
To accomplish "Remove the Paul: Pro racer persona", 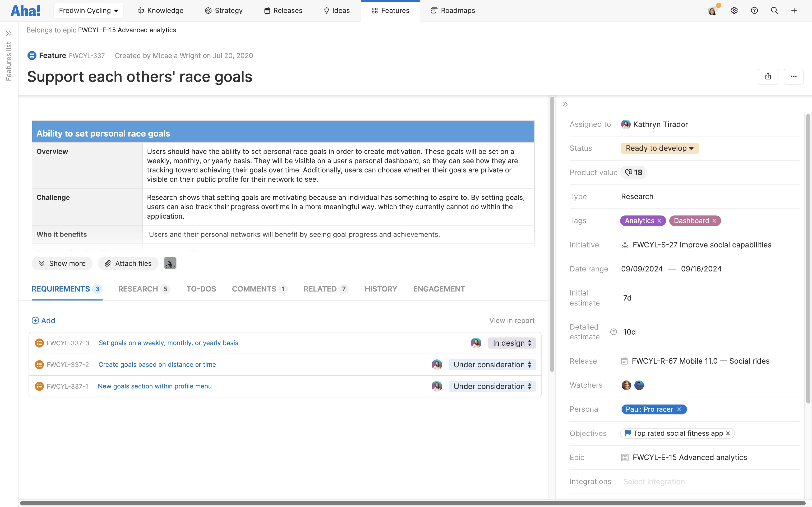I will pos(679,409).
